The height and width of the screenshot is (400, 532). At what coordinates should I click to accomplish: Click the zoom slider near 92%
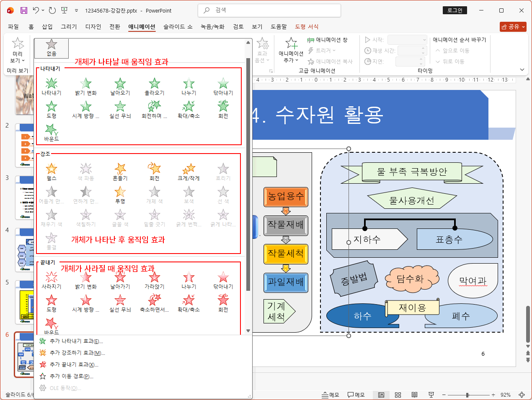point(466,395)
